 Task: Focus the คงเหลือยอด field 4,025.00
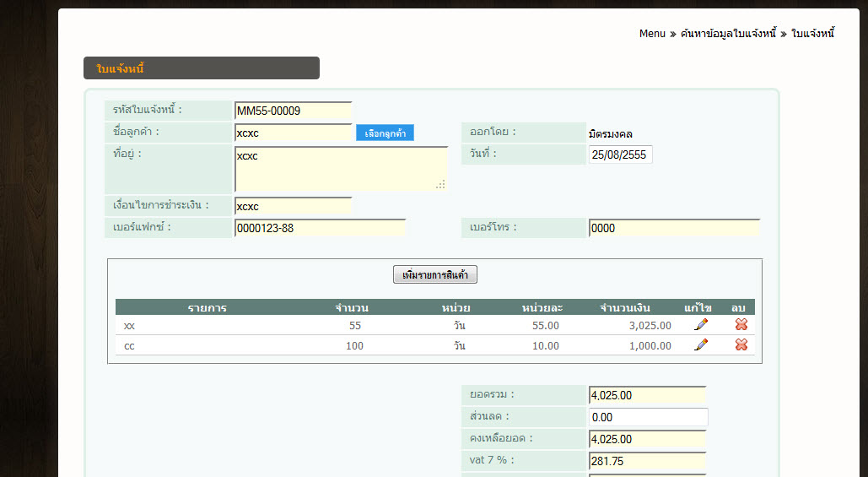648,439
